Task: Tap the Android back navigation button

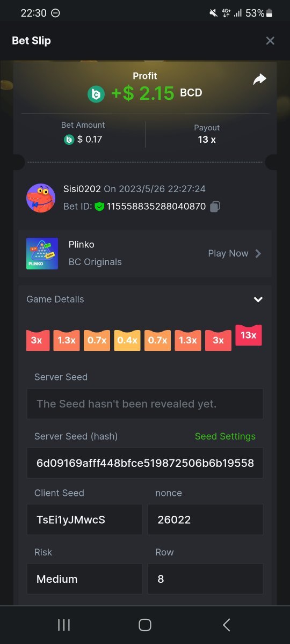Action: (226, 625)
